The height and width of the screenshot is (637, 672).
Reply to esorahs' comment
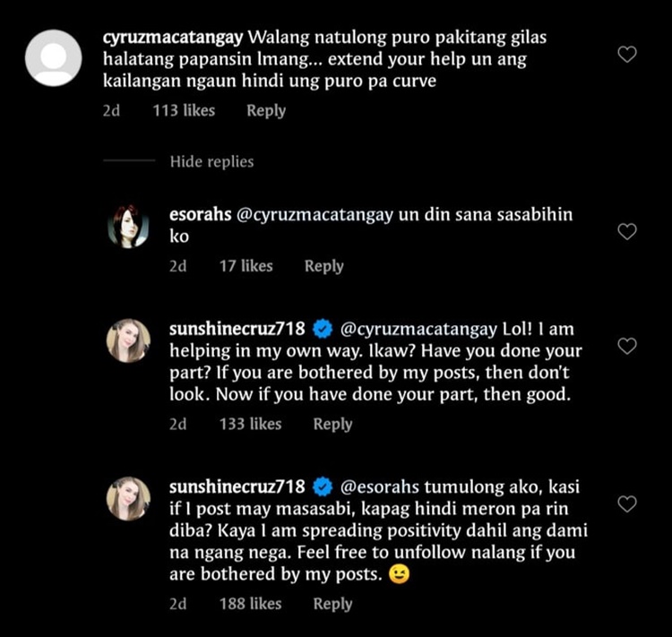click(323, 266)
